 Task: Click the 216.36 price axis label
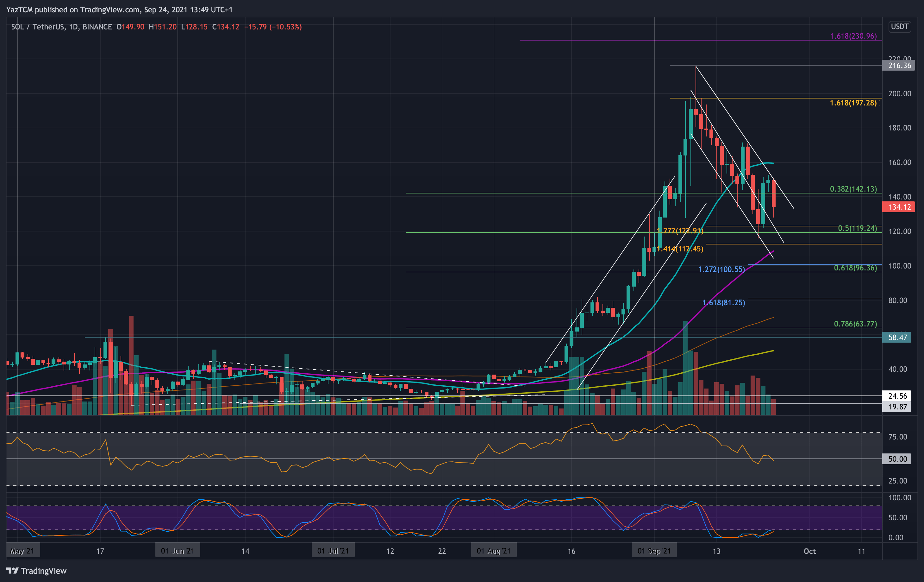[x=899, y=66]
